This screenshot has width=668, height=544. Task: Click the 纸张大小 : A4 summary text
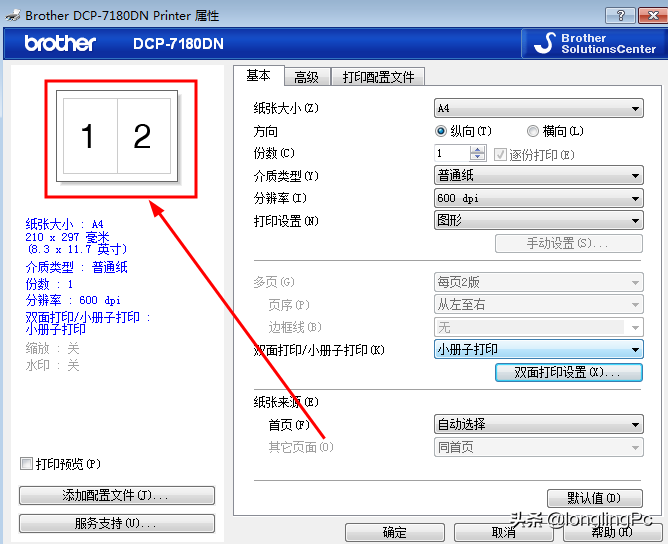[64, 224]
